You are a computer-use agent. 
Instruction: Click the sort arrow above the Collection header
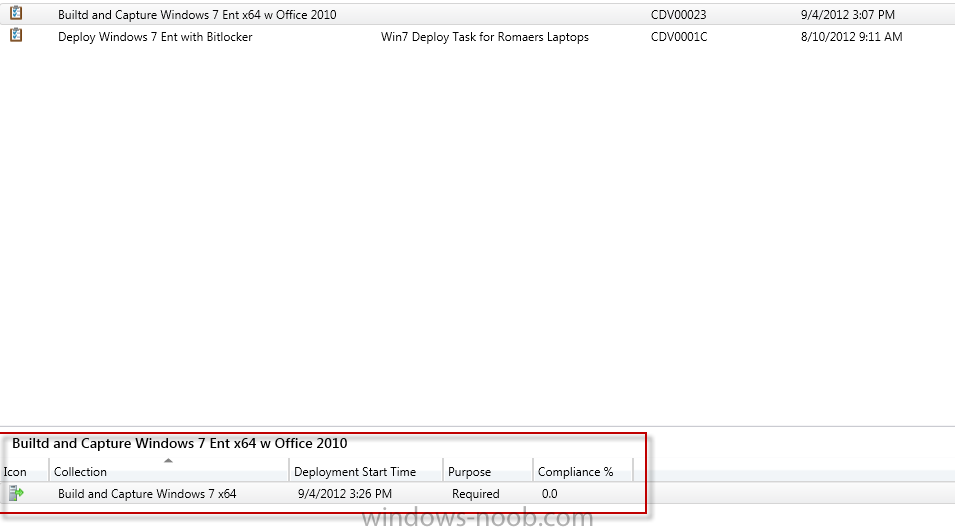coord(169,461)
